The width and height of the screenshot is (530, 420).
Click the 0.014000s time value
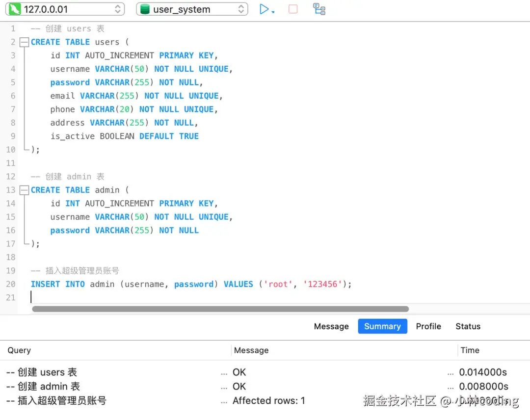click(483, 372)
